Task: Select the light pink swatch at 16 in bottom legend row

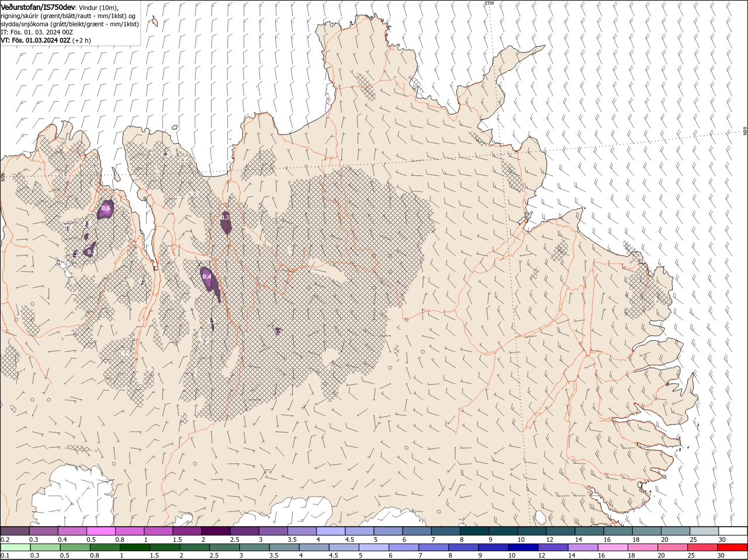Action: tap(614, 547)
